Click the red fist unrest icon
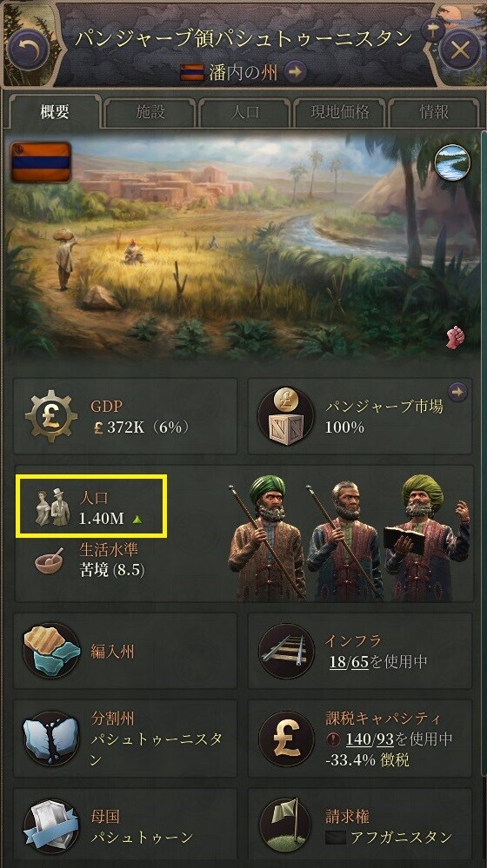The width and height of the screenshot is (487, 868). click(455, 337)
